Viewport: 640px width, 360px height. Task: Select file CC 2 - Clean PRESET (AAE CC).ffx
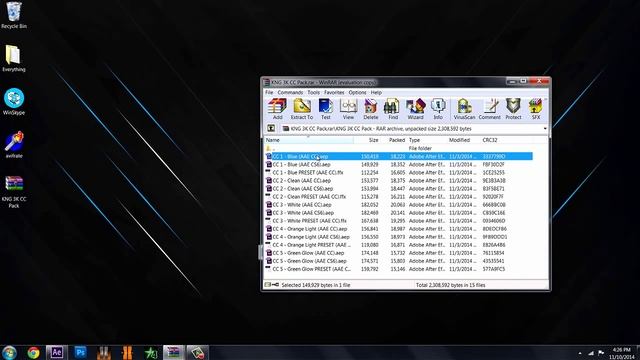click(x=398, y=197)
